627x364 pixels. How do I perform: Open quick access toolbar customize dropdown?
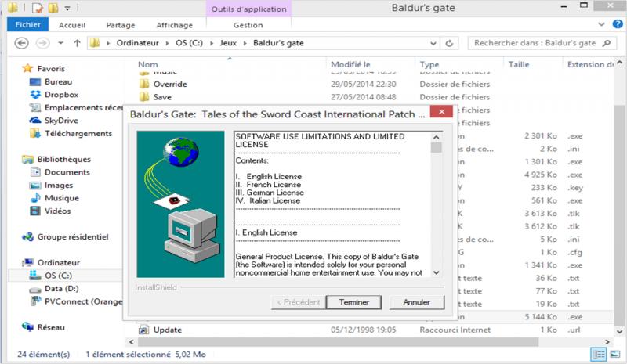(67, 8)
